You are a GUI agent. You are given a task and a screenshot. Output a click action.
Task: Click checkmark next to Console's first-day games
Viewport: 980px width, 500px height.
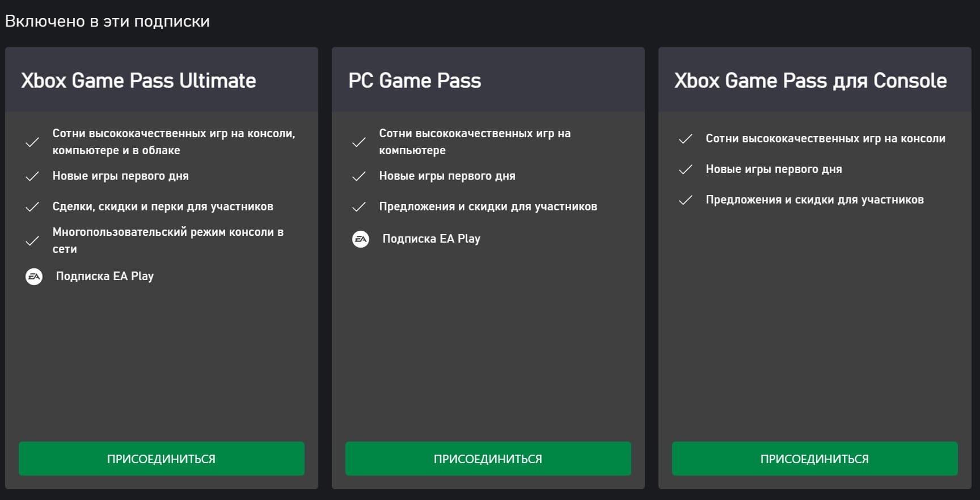pyautogui.click(x=686, y=170)
